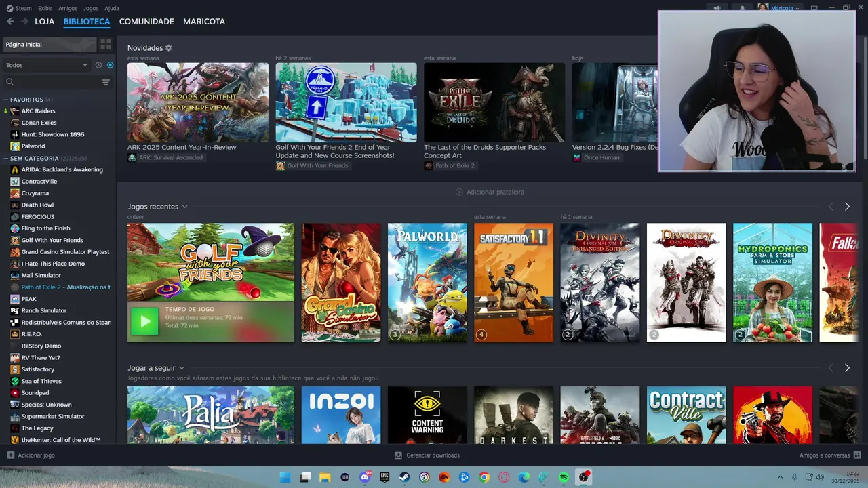Open ContractVille cover in Jogar a seguir
The height and width of the screenshot is (488, 868).
coord(686,415)
